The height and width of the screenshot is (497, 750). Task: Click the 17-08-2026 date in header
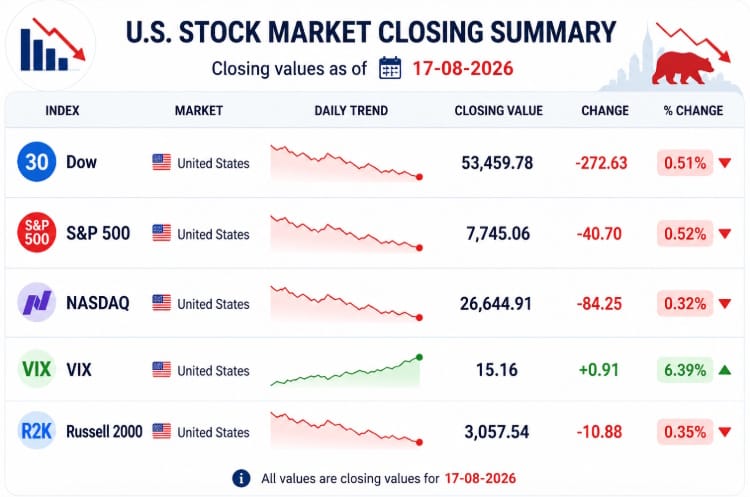(x=463, y=68)
